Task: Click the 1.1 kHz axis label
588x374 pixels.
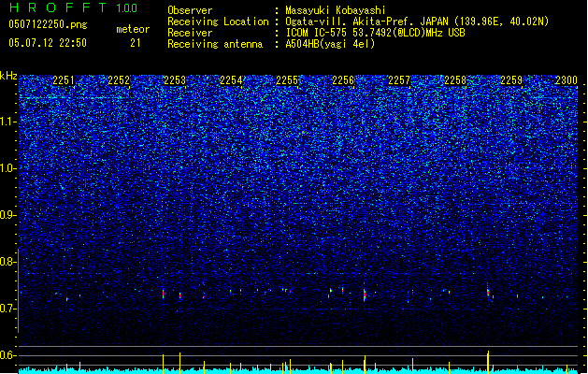Action: tap(8, 122)
